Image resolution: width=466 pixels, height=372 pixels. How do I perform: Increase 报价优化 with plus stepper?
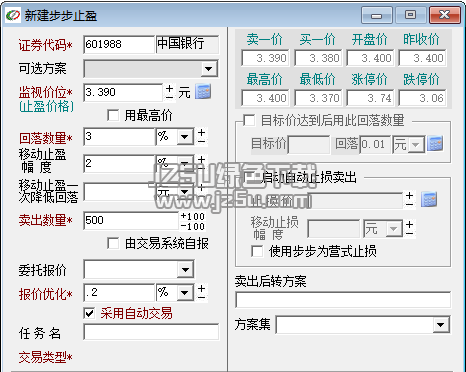(201, 289)
